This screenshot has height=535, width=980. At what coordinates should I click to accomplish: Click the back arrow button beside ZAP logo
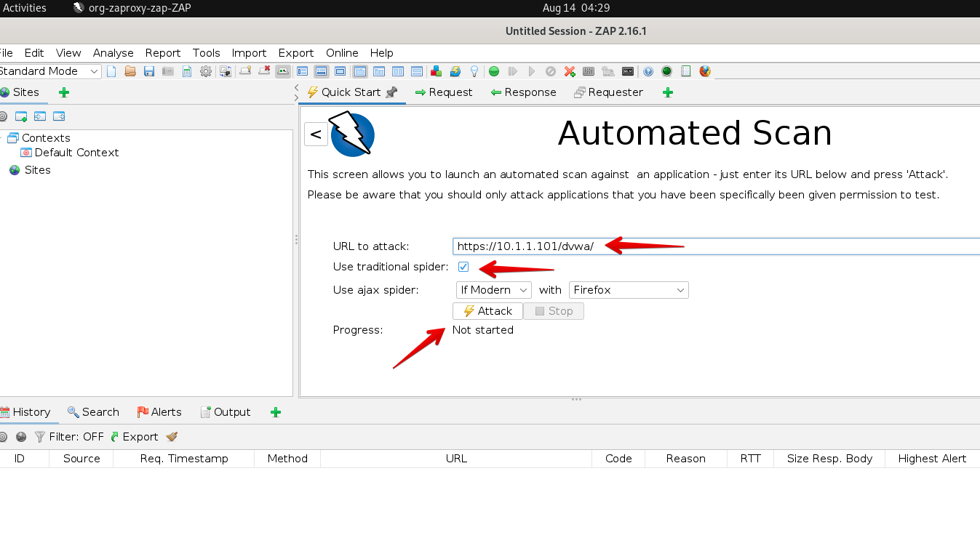[316, 134]
